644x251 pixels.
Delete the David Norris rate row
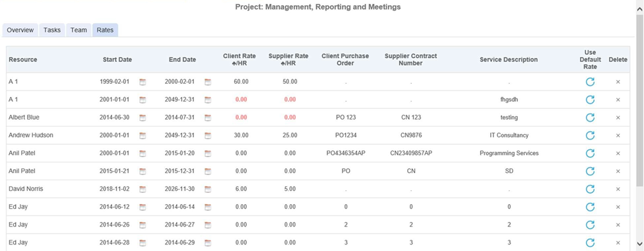pos(618,189)
